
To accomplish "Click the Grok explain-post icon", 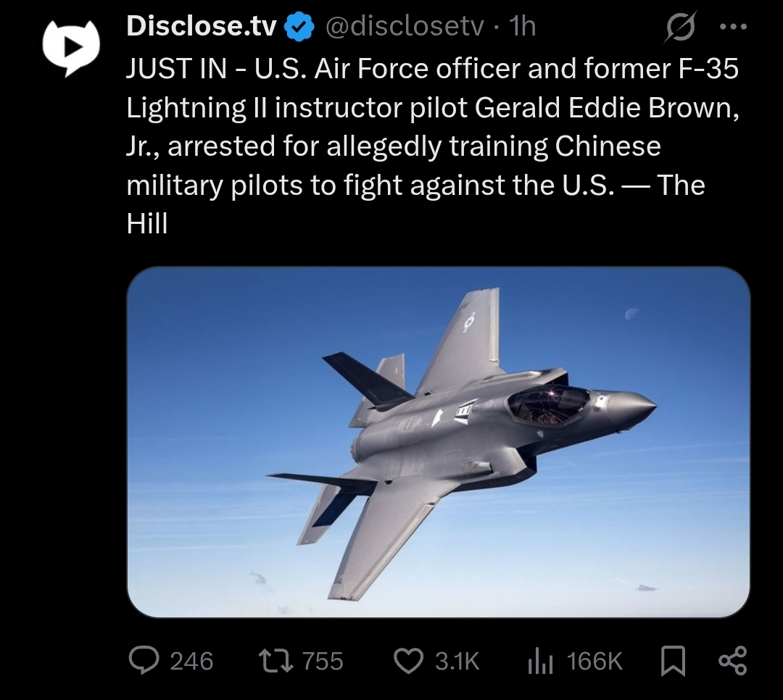I will (x=680, y=27).
